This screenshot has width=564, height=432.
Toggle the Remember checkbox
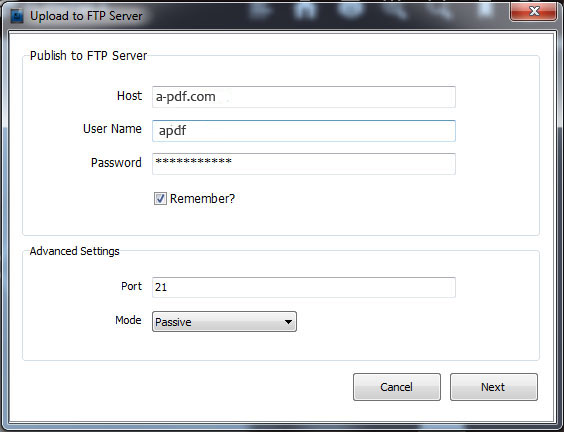pos(160,199)
